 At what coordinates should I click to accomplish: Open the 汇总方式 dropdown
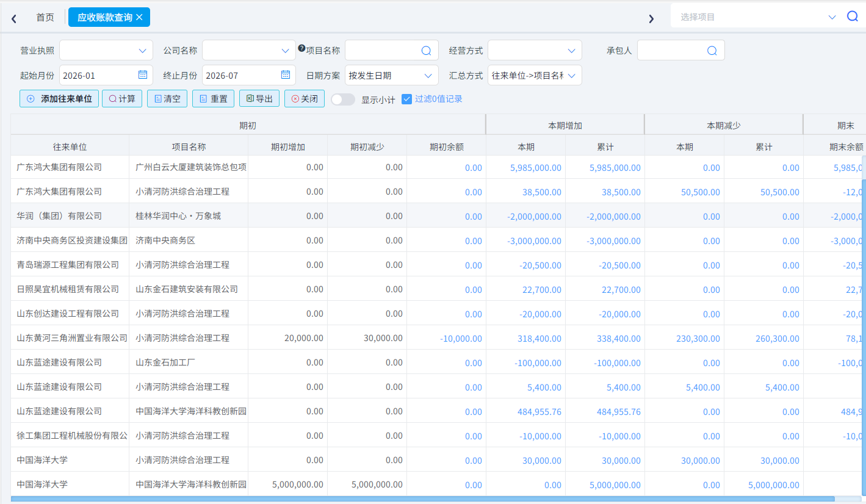(535, 76)
